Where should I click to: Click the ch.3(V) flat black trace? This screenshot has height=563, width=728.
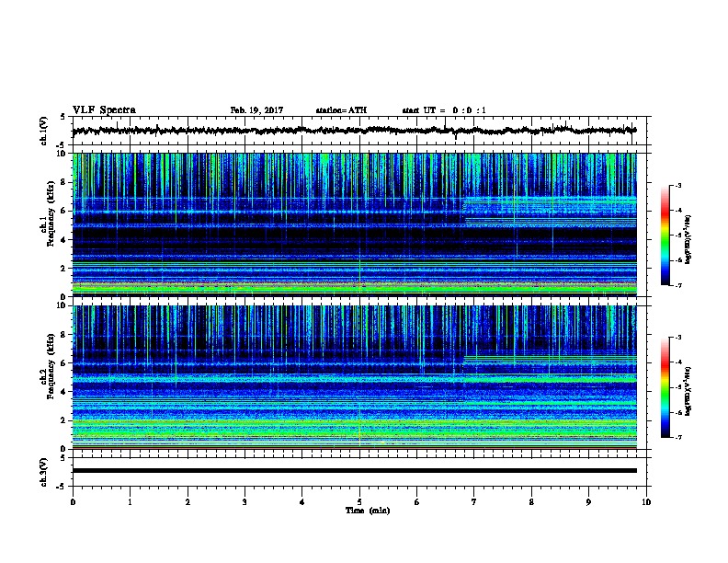point(355,471)
